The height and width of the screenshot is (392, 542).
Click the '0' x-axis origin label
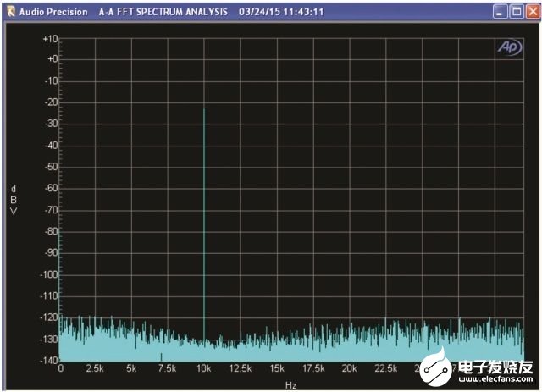point(61,368)
